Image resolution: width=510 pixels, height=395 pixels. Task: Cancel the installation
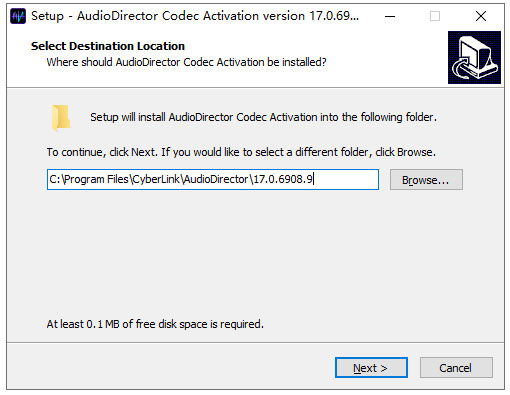coord(456,368)
